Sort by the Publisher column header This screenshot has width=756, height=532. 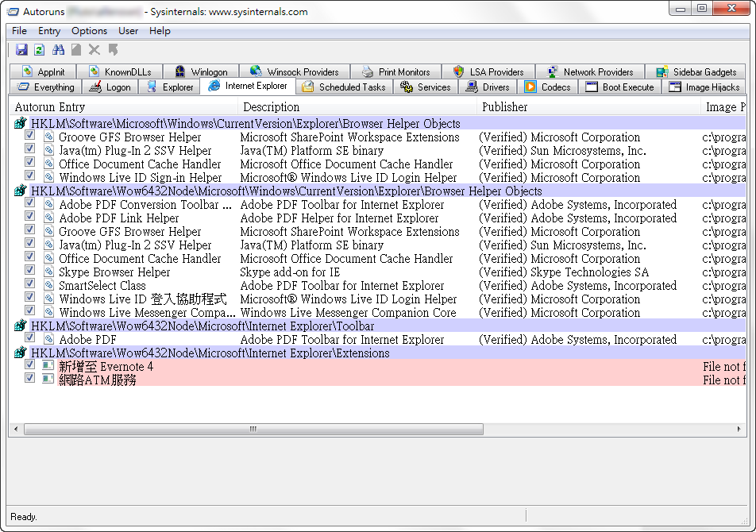(588, 107)
